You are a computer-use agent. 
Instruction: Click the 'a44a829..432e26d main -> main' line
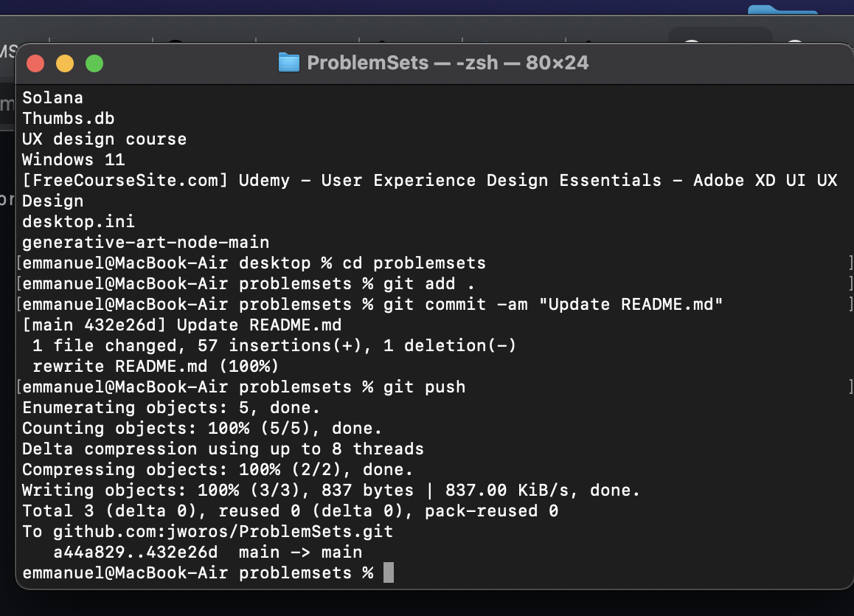[207, 553]
